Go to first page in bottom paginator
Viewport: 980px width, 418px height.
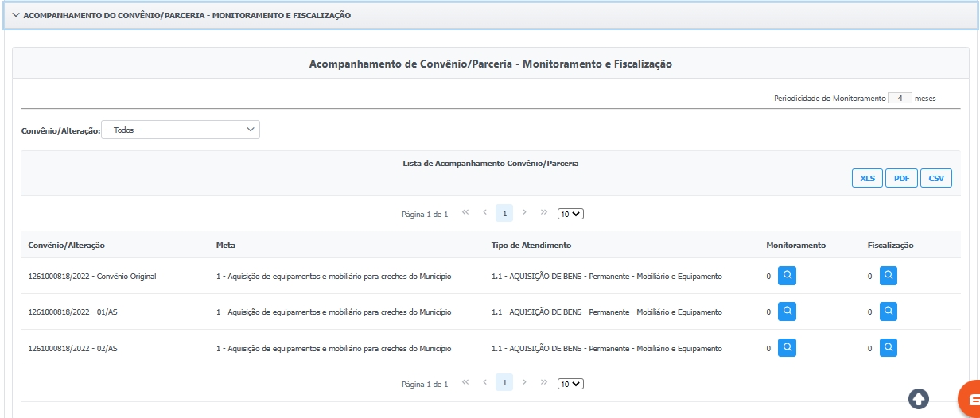pos(465,382)
